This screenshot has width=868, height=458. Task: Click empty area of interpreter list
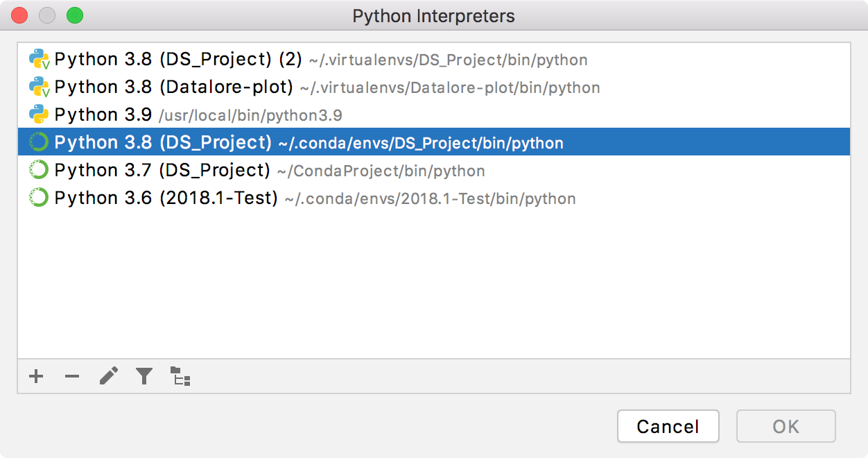(x=433, y=285)
